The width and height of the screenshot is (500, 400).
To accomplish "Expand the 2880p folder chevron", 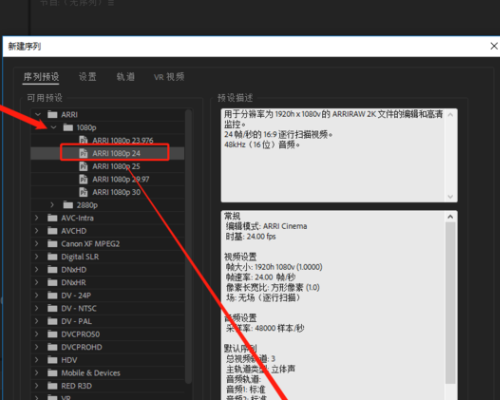I will point(52,205).
